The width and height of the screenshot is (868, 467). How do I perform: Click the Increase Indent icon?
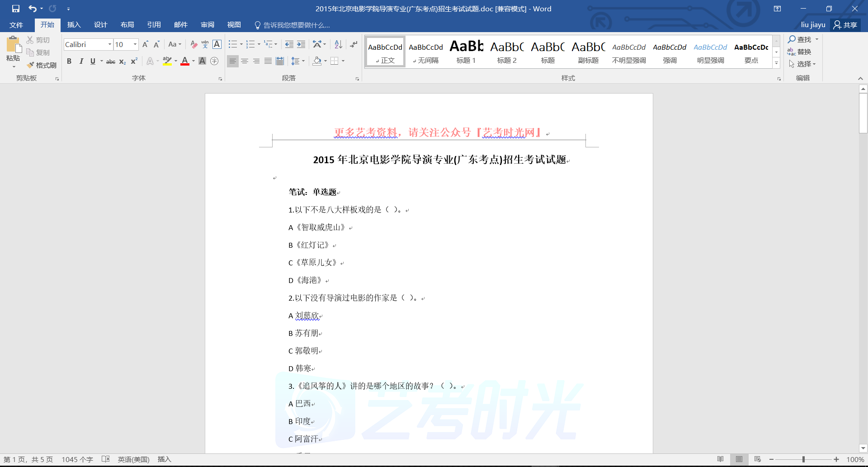(301, 44)
